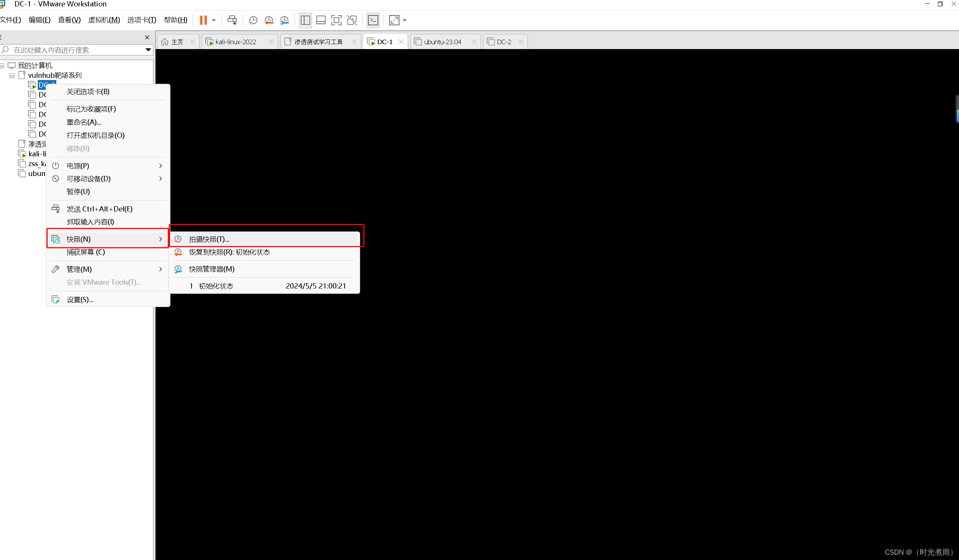
Task: Switch to the 渗透测试学习工具 tab
Action: [318, 42]
